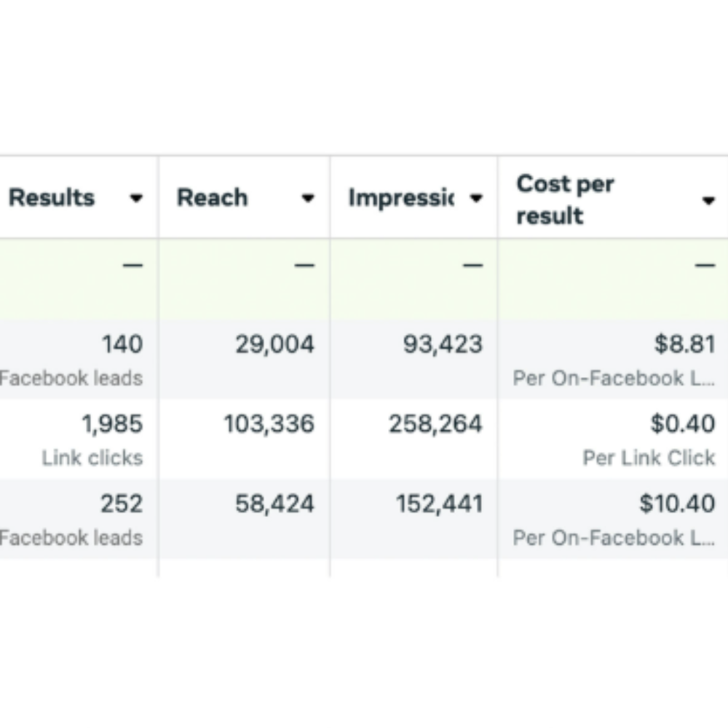Click the $8.81 cost per result value
The width and height of the screenshot is (728, 728).
point(684,344)
